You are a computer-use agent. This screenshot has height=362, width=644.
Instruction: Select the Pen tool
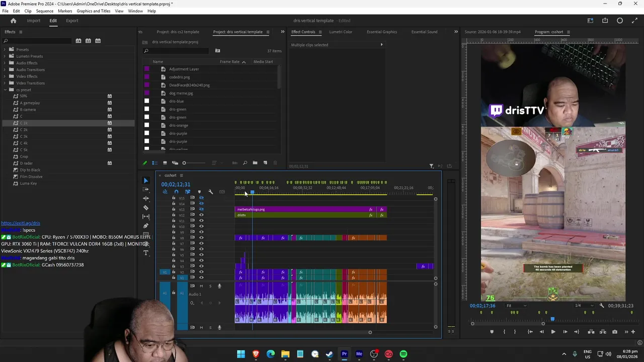click(x=146, y=226)
